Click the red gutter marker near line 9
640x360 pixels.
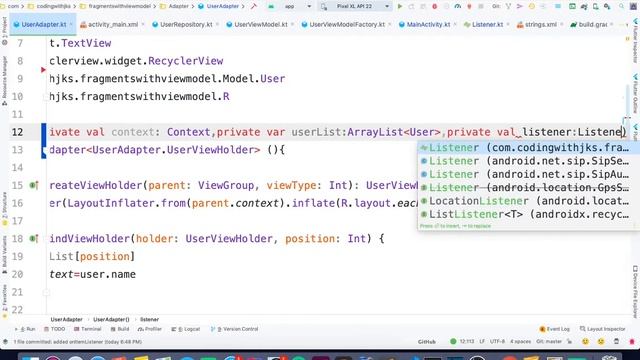tap(43, 70)
